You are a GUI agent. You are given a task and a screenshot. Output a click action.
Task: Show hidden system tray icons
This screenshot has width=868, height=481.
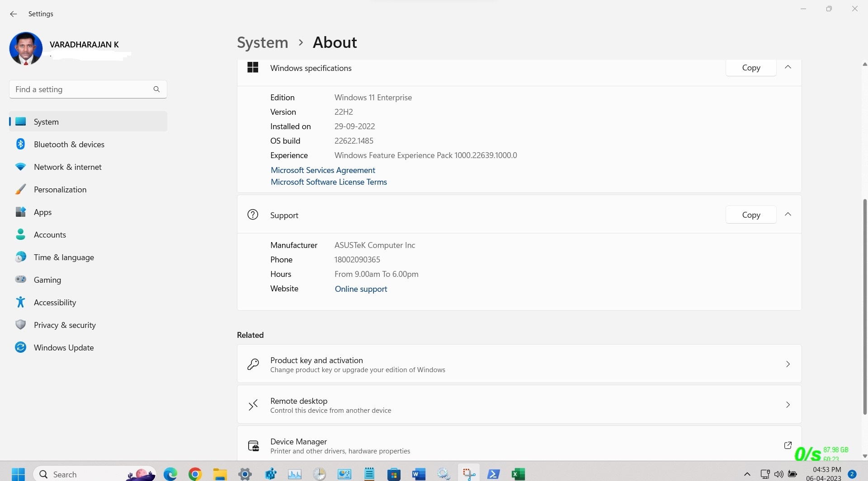pyautogui.click(x=747, y=474)
